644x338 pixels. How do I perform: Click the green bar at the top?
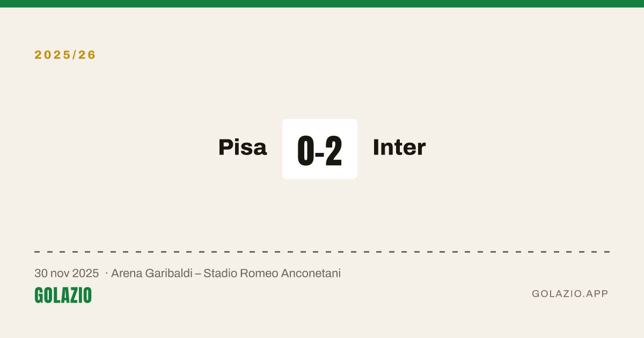pos(322,4)
